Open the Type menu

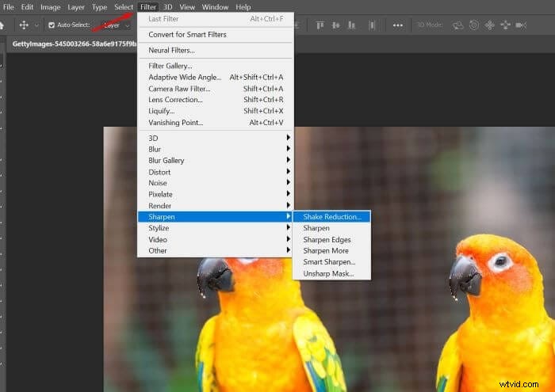click(99, 6)
